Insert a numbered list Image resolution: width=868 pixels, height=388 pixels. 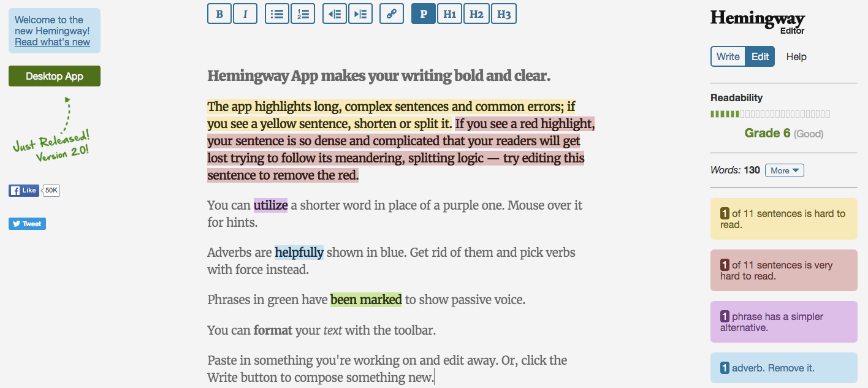[x=303, y=14]
